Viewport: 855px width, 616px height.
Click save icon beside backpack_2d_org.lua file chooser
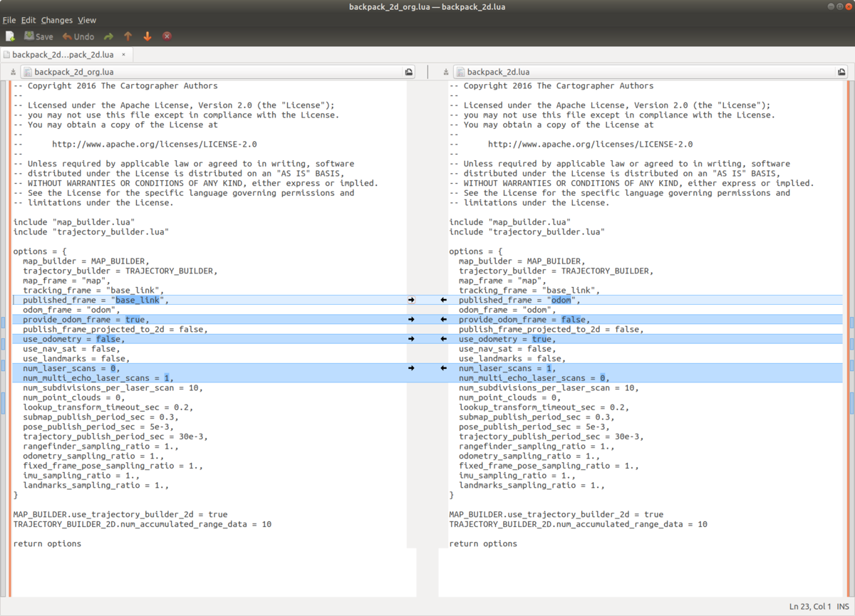point(14,72)
